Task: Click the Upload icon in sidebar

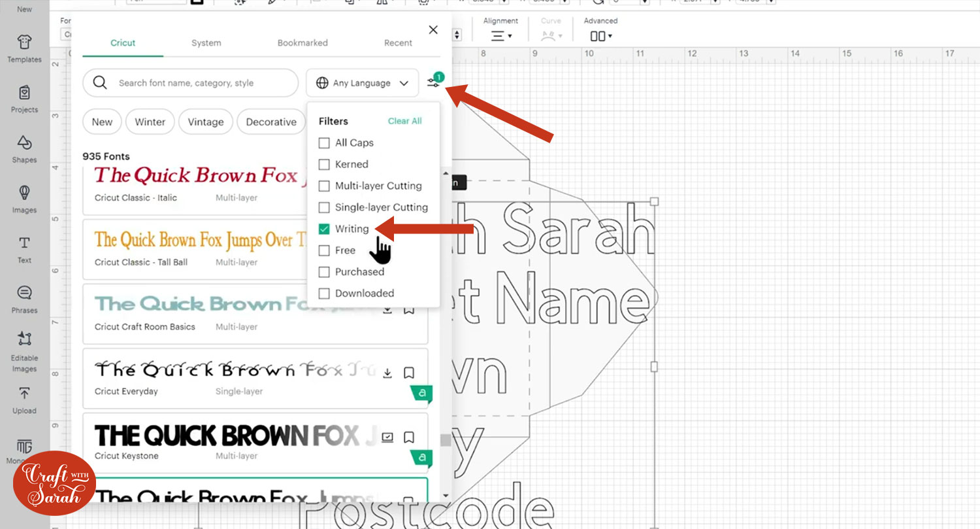Action: click(24, 400)
